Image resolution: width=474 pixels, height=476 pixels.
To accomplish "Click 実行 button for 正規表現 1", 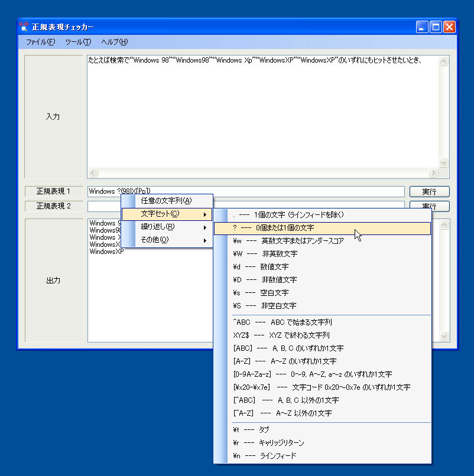I will [x=429, y=191].
